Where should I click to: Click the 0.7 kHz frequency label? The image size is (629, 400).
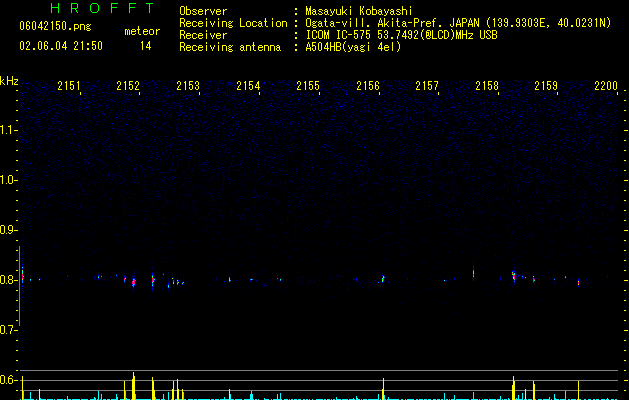[x=8, y=330]
